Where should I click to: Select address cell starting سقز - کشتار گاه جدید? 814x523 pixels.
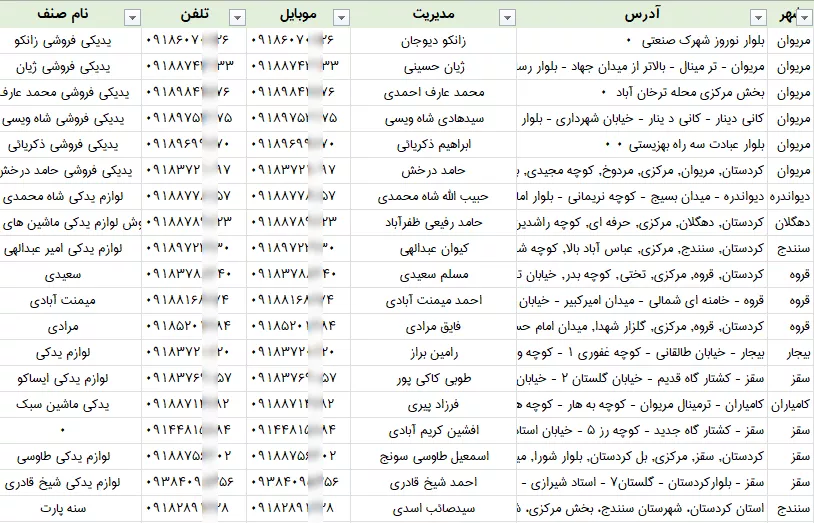642,430
